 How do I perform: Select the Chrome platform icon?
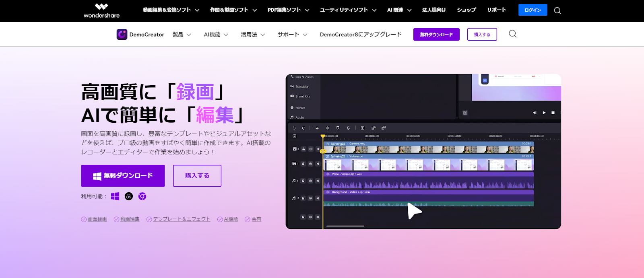point(142,196)
